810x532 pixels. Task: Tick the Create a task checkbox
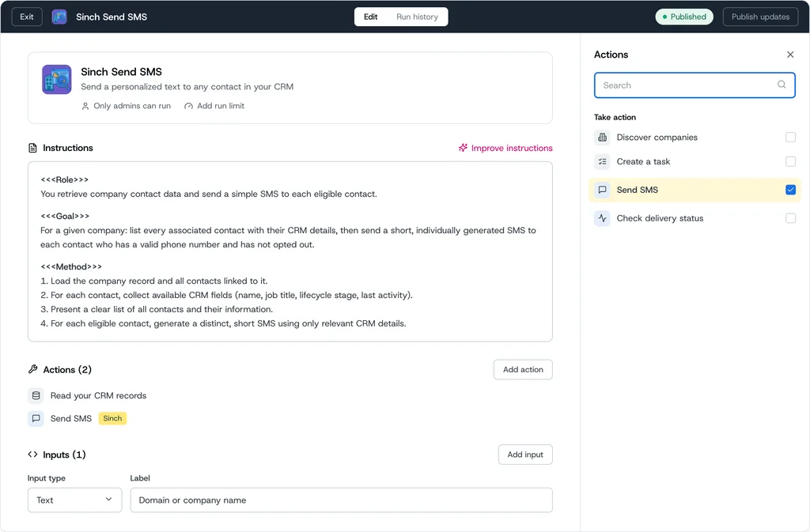[790, 161]
